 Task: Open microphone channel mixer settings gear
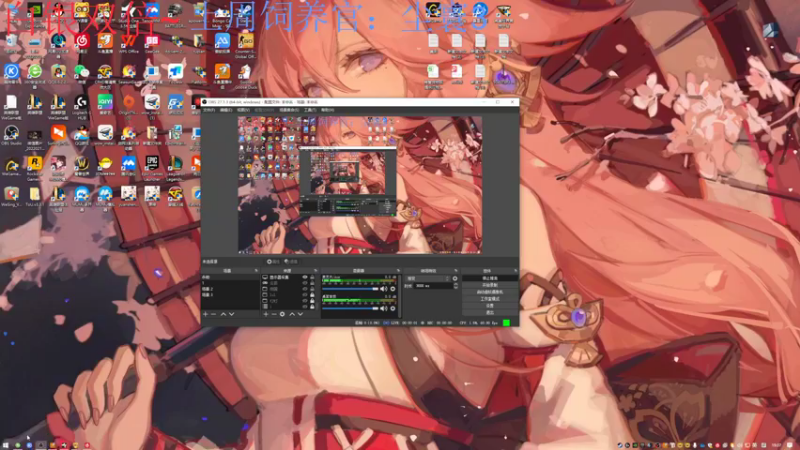coord(393,289)
